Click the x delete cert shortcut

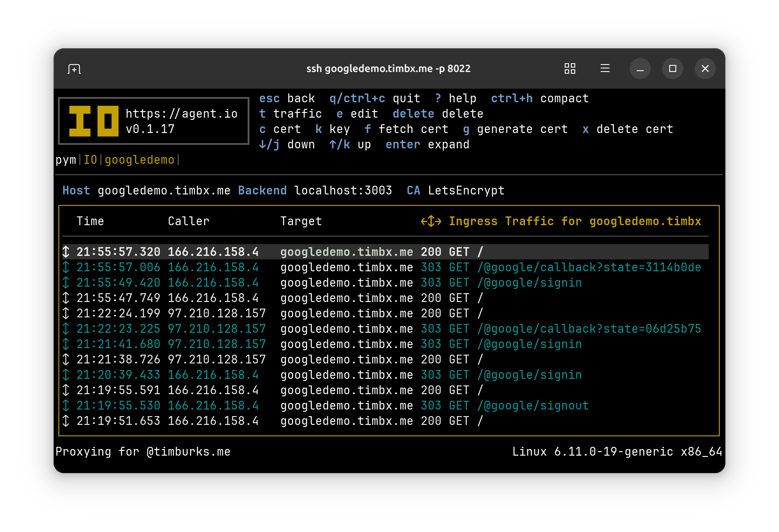tap(628, 129)
